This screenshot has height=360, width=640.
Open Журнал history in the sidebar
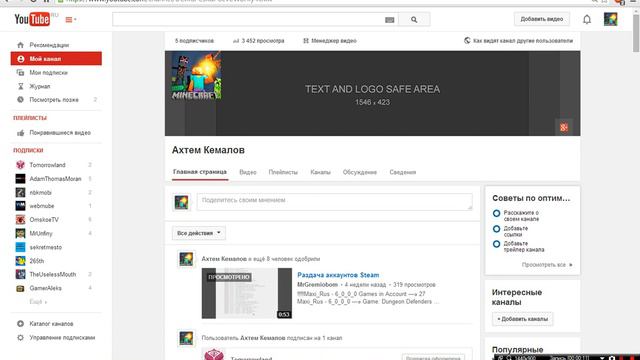(40, 86)
